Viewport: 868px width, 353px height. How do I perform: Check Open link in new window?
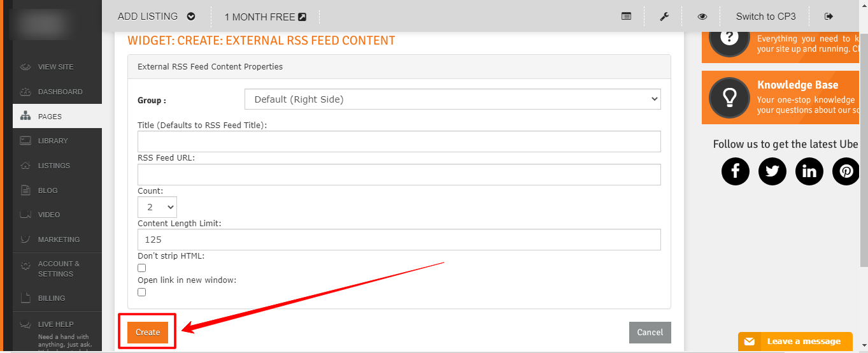pos(142,292)
